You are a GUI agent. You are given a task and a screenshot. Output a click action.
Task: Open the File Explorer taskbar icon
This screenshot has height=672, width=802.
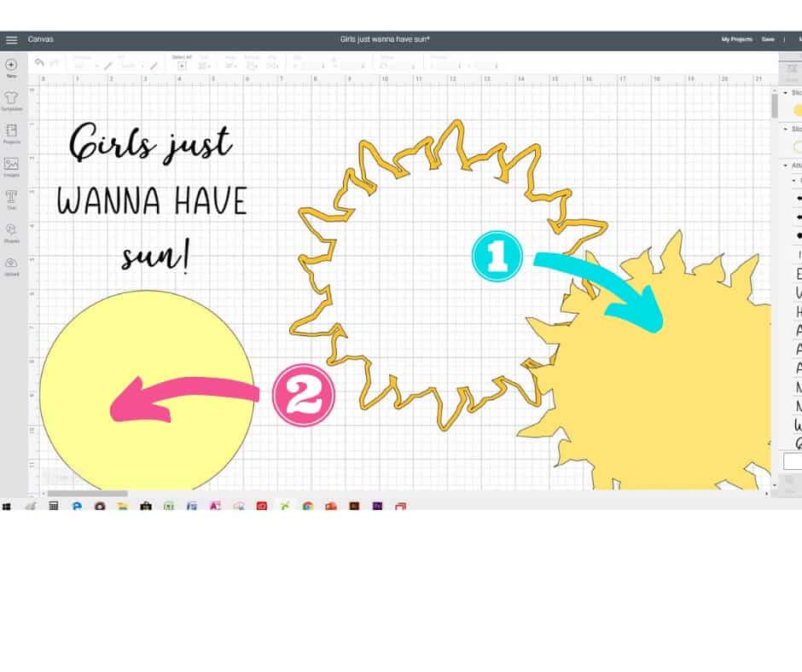122,507
